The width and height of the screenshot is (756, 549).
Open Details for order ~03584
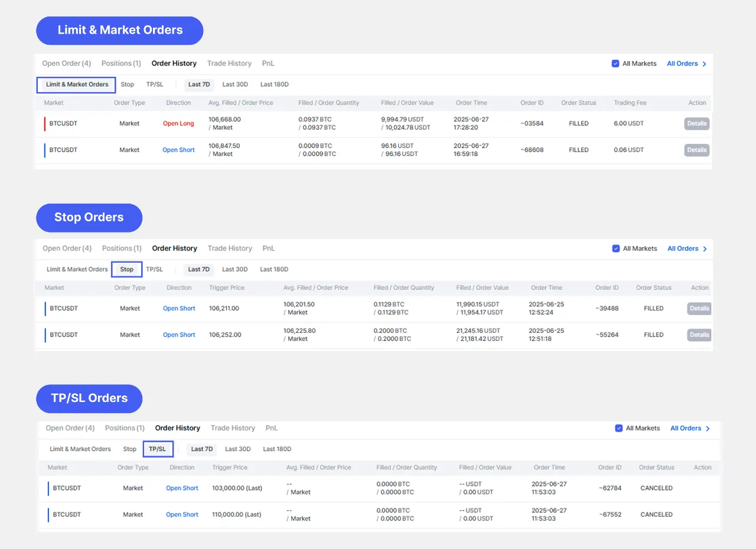pos(697,124)
